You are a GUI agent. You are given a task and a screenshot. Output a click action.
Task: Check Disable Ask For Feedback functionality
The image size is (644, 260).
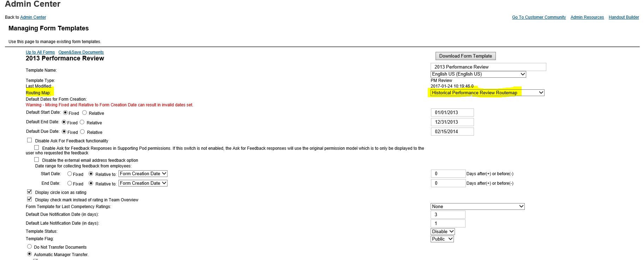click(30, 140)
